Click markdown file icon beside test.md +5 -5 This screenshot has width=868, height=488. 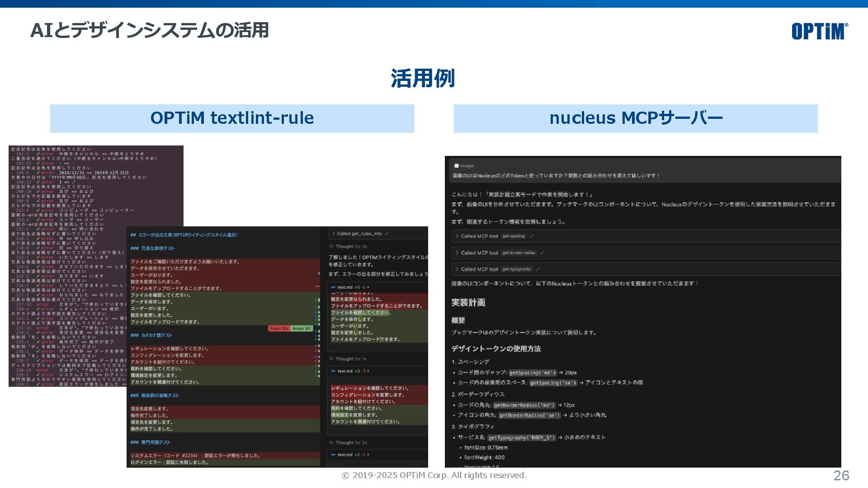pos(333,287)
